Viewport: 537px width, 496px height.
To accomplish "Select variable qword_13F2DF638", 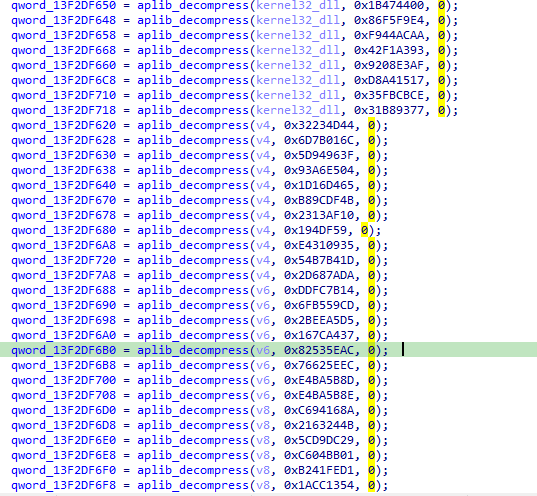I will 63,171.
